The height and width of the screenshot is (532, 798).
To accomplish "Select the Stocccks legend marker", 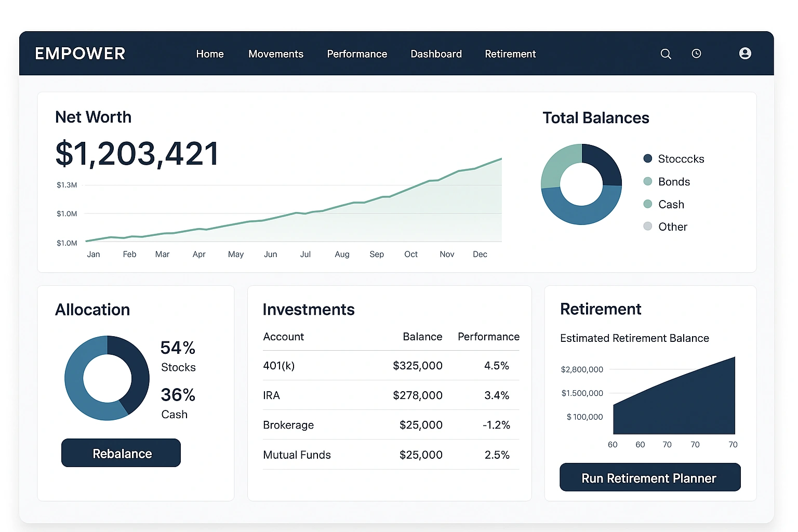I will coord(647,158).
